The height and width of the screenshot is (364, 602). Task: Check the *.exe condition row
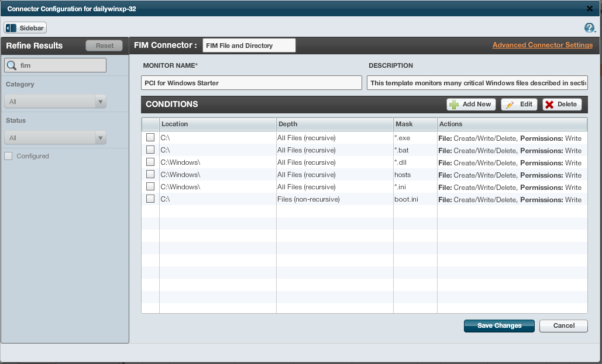pos(150,138)
